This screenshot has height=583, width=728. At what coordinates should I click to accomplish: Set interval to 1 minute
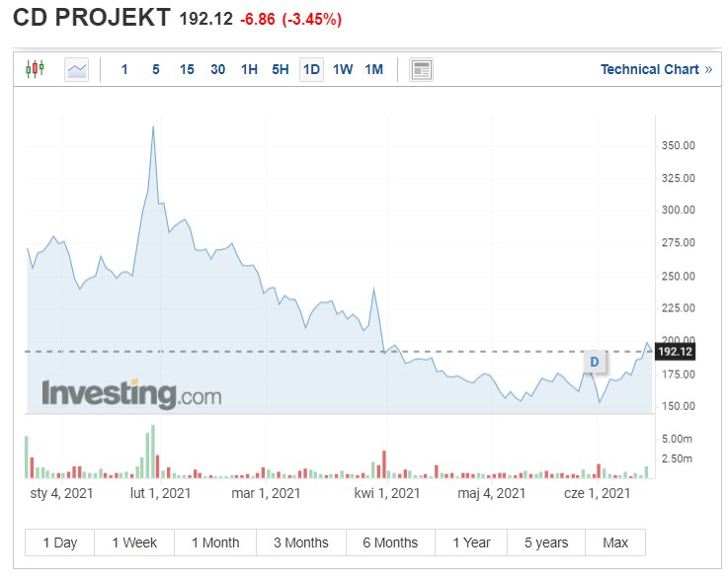click(x=124, y=70)
